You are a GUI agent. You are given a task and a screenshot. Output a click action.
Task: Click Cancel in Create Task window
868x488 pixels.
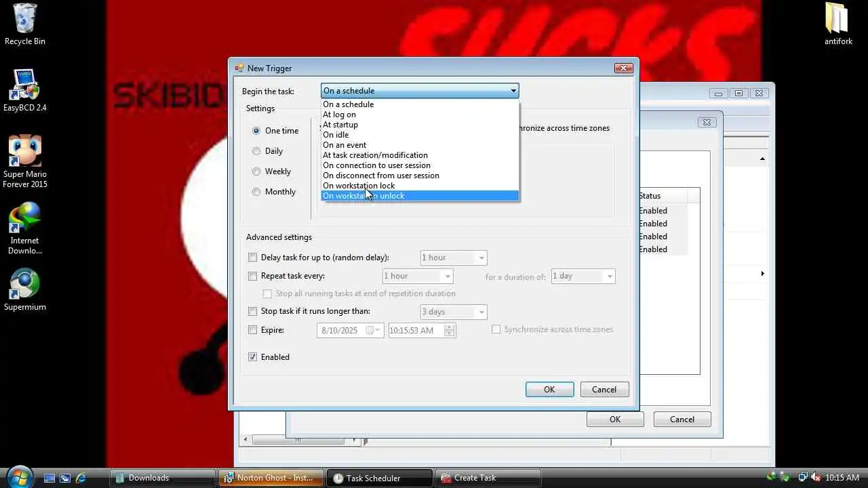pyautogui.click(x=682, y=420)
